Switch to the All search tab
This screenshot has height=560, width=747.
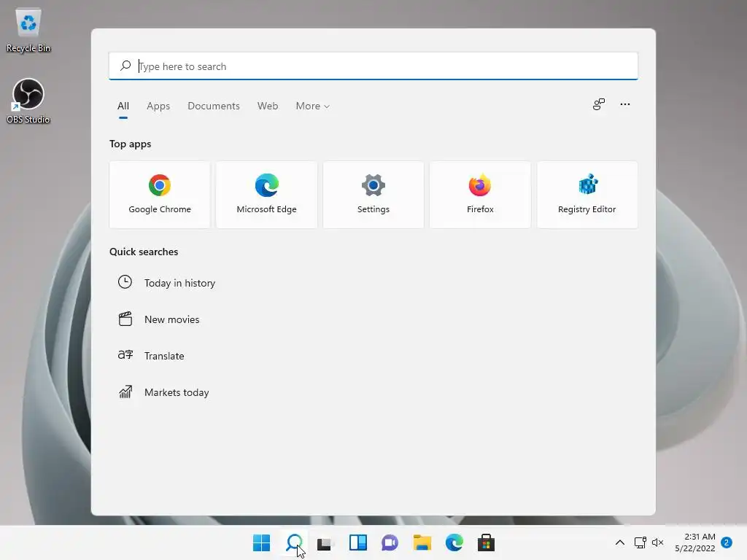click(x=123, y=106)
